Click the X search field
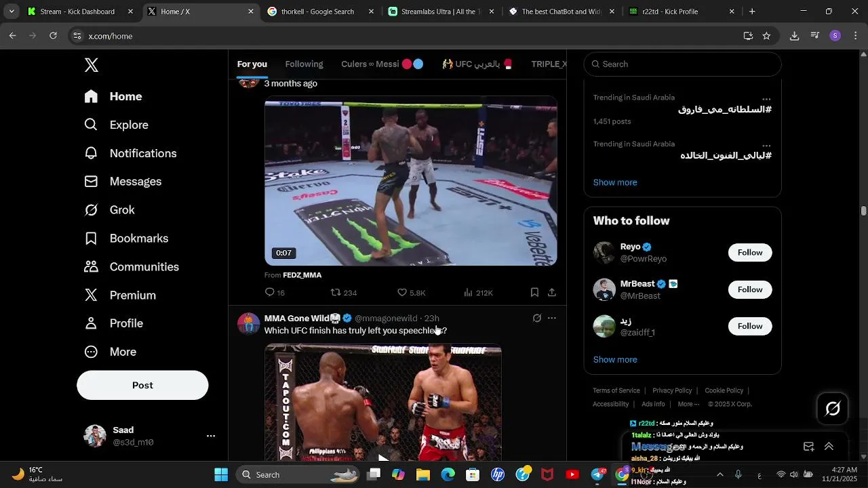This screenshot has width=868, height=488. (682, 64)
